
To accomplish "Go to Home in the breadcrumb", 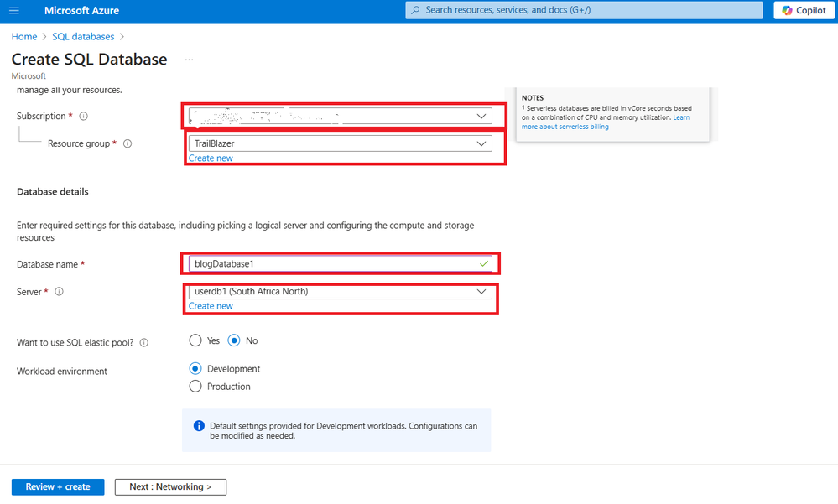I will point(24,36).
